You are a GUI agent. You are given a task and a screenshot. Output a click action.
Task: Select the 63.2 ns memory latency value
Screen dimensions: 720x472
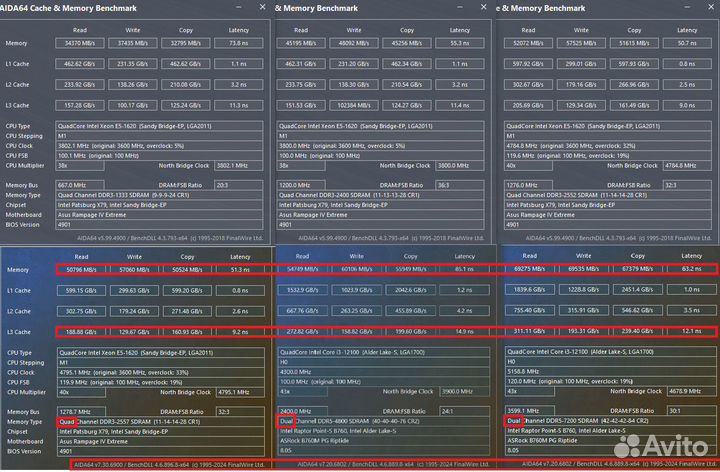(692, 269)
